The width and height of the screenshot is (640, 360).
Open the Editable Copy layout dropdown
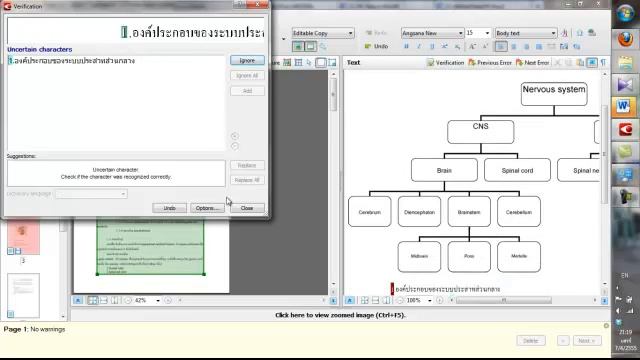point(322,33)
